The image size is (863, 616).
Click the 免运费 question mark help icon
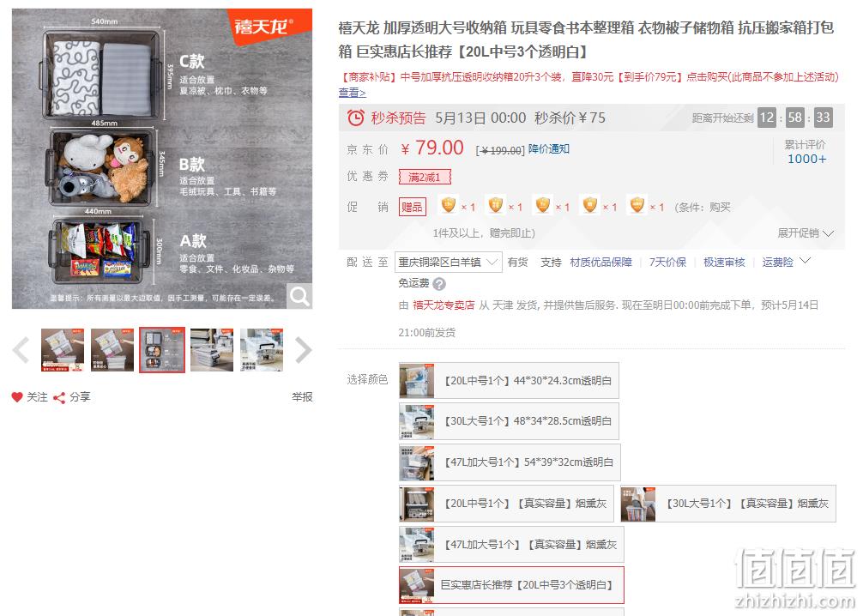[439, 284]
